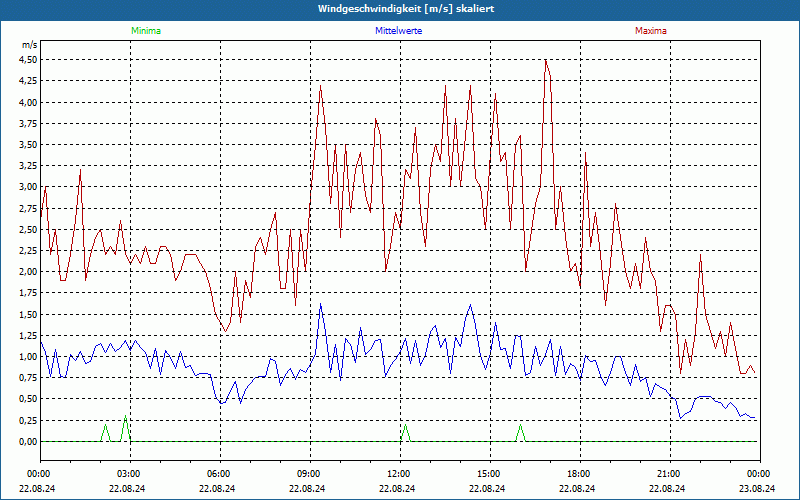Click the 06:00 time axis label
Image resolution: width=800 pixels, height=500 pixels.
point(220,474)
